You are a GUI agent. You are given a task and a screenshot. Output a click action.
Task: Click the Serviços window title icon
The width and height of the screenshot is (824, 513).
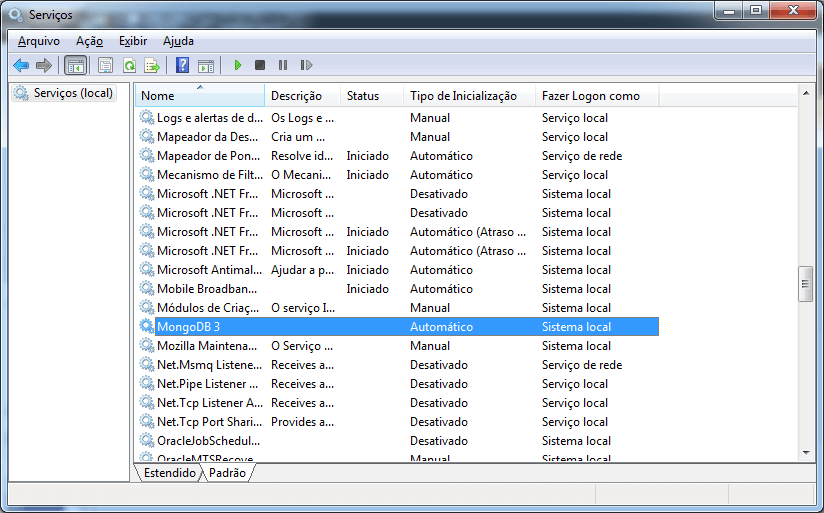[16, 15]
